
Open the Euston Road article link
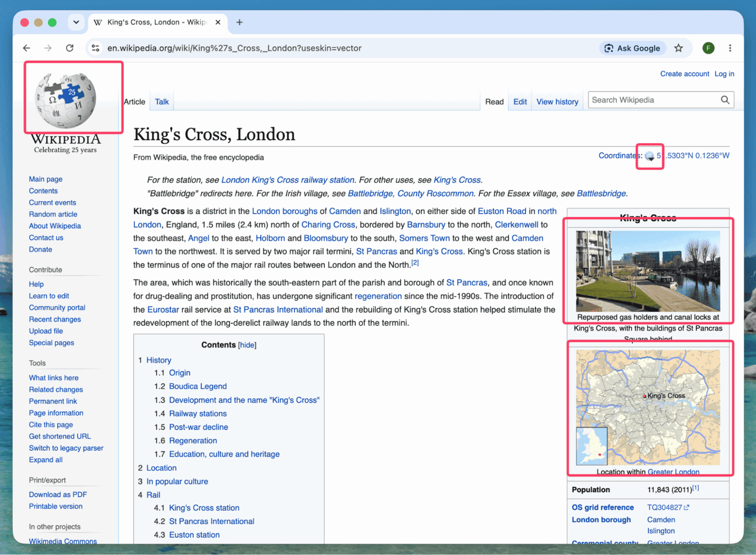(502, 211)
